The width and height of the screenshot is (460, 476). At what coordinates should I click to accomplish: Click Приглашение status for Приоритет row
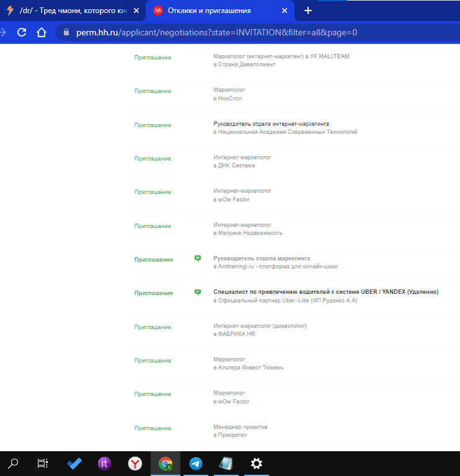[153, 428]
